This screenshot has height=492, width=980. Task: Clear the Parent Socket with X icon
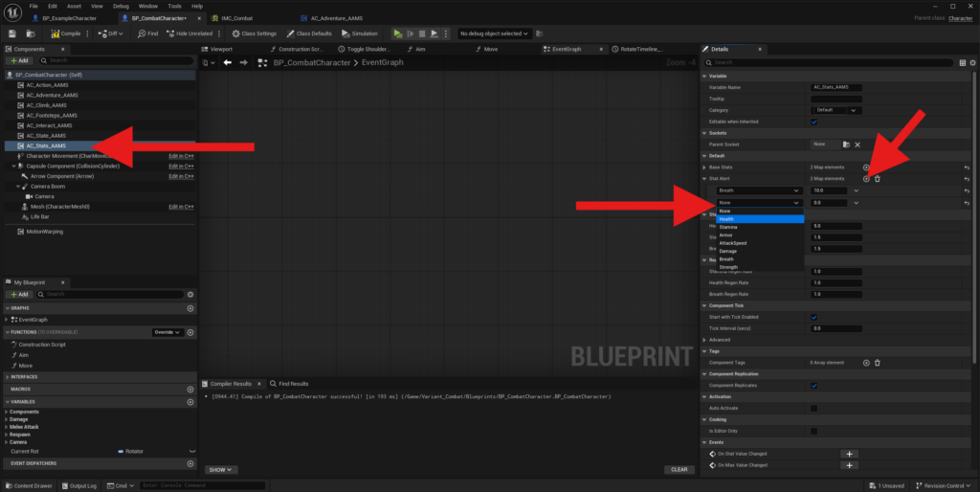point(857,145)
